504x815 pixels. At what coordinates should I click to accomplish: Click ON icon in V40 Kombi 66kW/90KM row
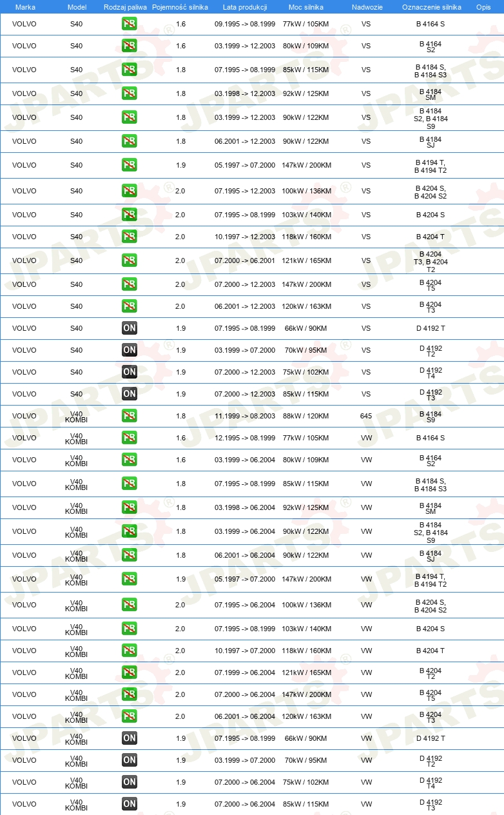tap(130, 738)
